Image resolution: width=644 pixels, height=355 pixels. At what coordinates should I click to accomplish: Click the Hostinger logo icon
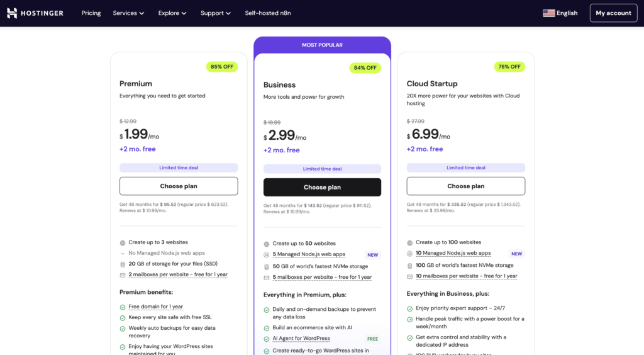[12, 13]
